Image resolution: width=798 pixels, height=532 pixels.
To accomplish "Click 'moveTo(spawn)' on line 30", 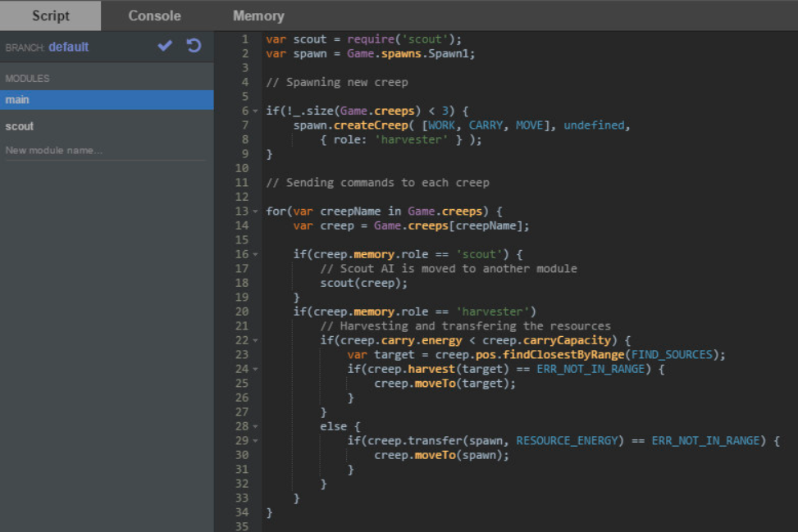I will [x=458, y=455].
